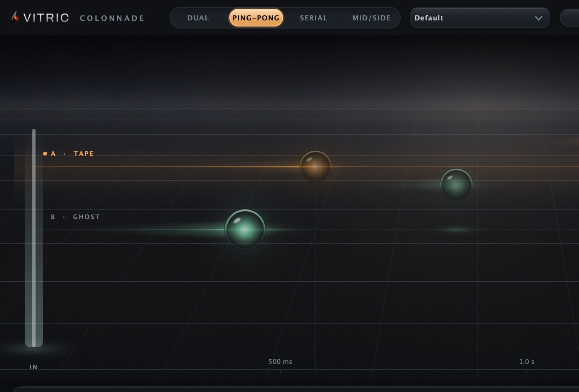The image size is (579, 392).
Task: Click the COLONNADE product name text
Action: point(112,18)
